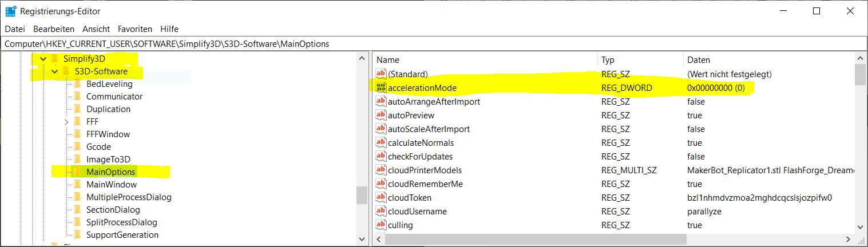Image resolution: width=868 pixels, height=247 pixels.
Task: Select the ImageTo3D key
Action: click(108, 160)
